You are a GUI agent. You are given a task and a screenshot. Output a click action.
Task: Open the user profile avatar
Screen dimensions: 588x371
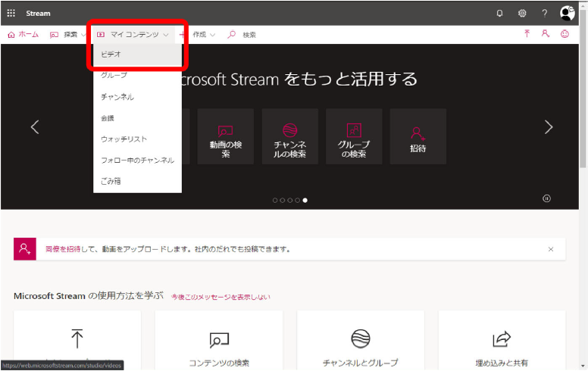click(568, 13)
